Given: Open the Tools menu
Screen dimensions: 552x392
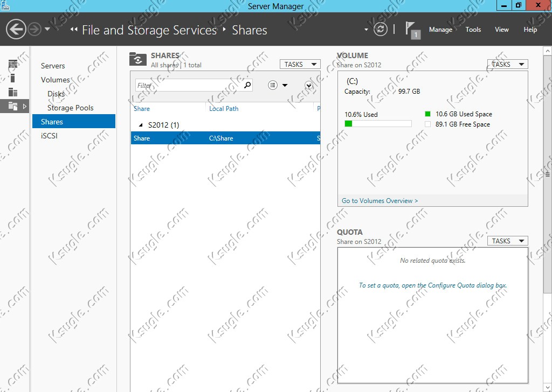Looking at the screenshot, I should (x=473, y=30).
